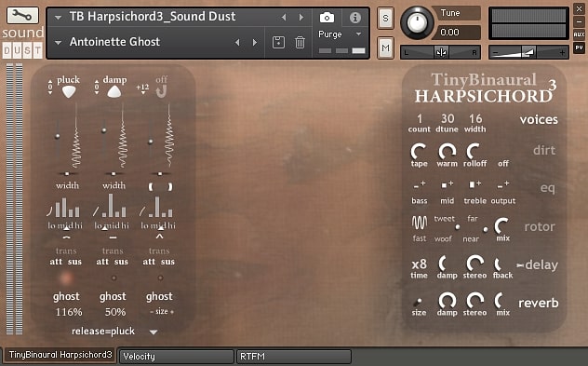Toggle the AUX button
Screen dimensions: 588x366
coord(579,34)
